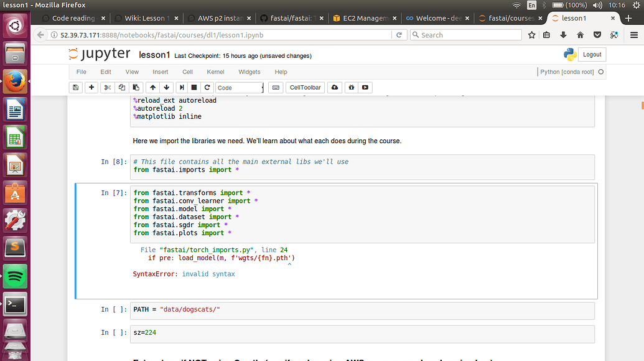The width and height of the screenshot is (644, 361).
Task: Open the Cell menu
Action: pyautogui.click(x=187, y=72)
